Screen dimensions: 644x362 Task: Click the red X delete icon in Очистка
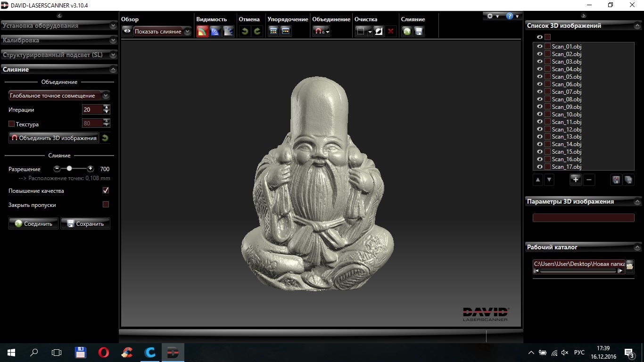[390, 32]
